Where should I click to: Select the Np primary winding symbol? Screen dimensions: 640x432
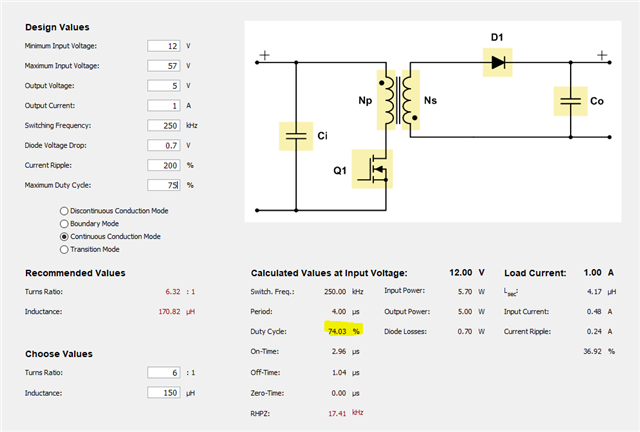point(386,100)
